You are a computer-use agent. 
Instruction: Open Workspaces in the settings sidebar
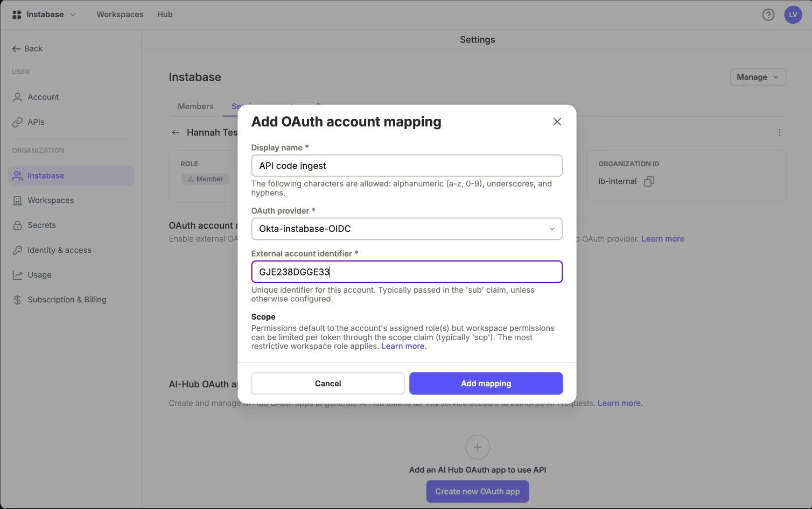pyautogui.click(x=71, y=201)
